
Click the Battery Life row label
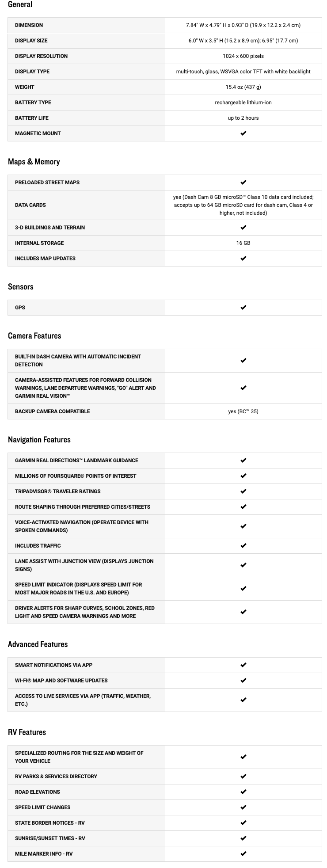tap(32, 118)
